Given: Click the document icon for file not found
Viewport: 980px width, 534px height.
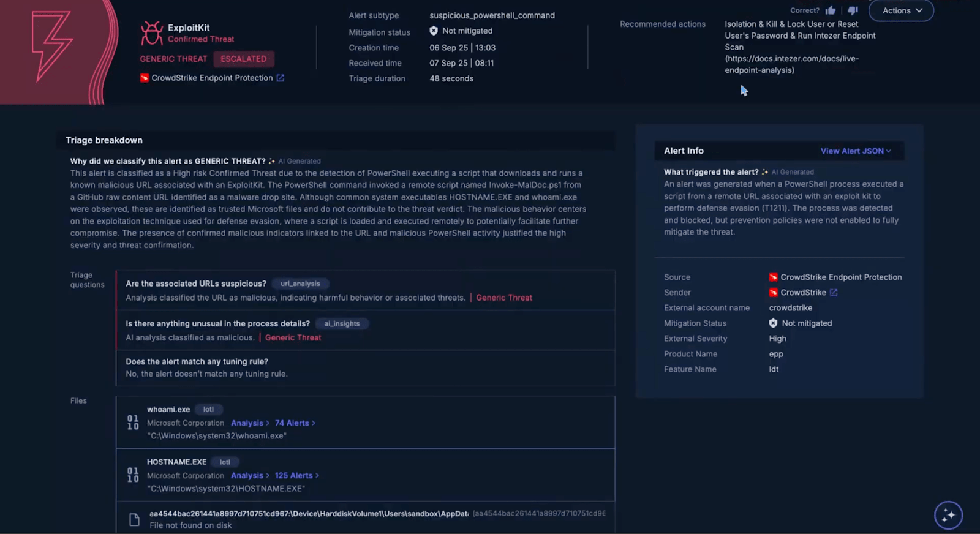Looking at the screenshot, I should tap(134, 520).
